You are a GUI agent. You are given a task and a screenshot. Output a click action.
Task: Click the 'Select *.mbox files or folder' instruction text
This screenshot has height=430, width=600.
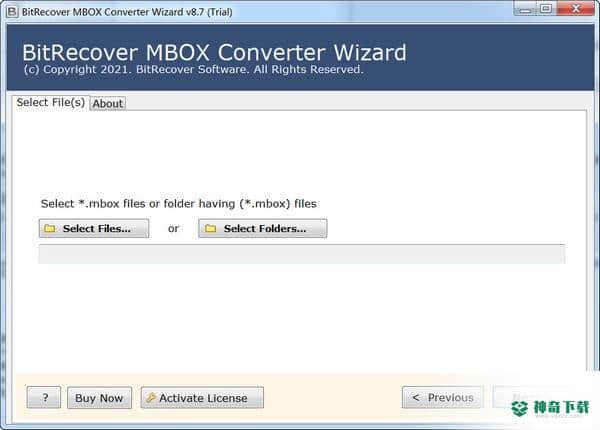(x=178, y=204)
